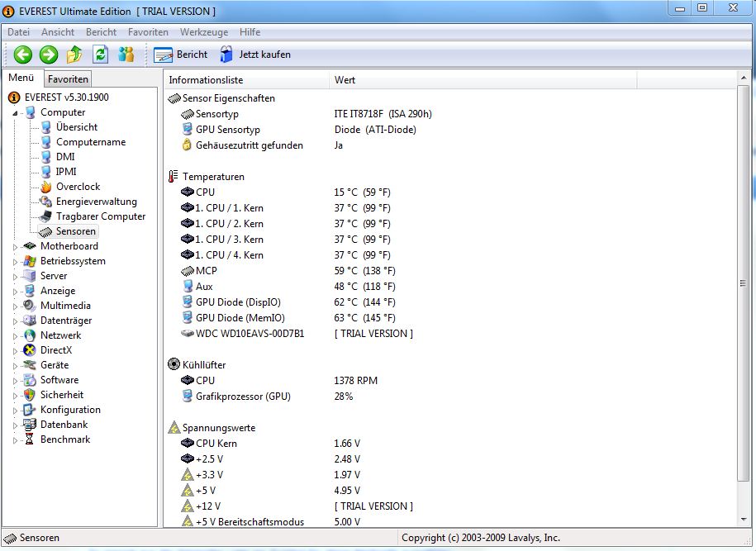Expand the Netzwerk node
The image size is (756, 551).
tap(15, 336)
